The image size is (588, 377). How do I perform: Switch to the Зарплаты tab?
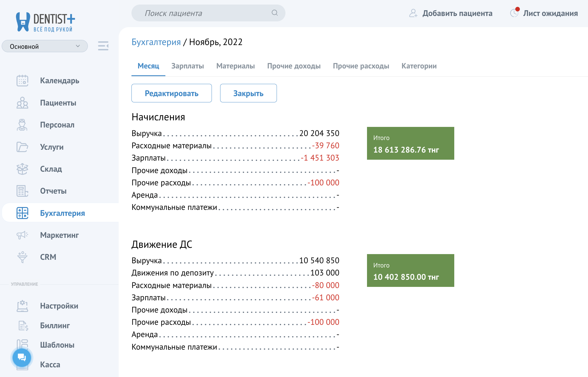[x=188, y=66]
